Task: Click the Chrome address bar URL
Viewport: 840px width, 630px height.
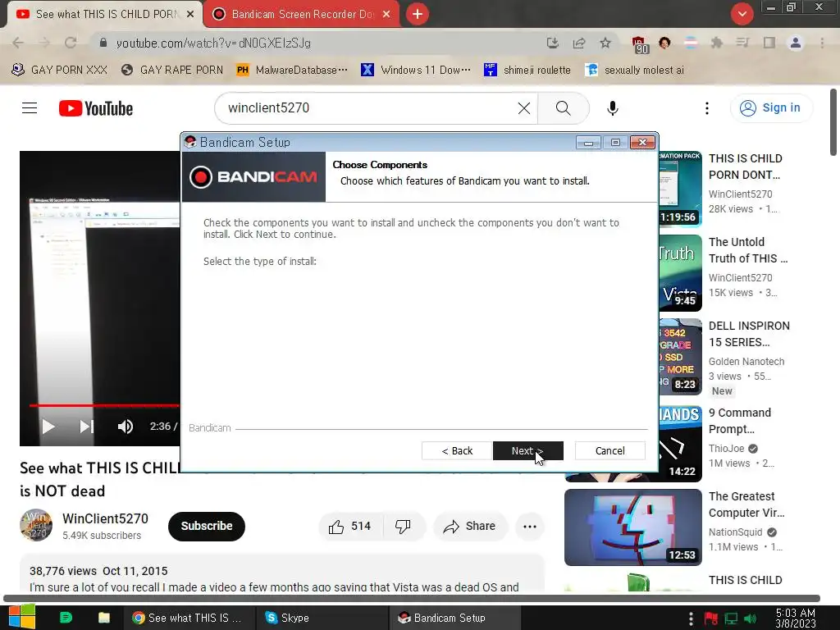Action: (x=213, y=43)
